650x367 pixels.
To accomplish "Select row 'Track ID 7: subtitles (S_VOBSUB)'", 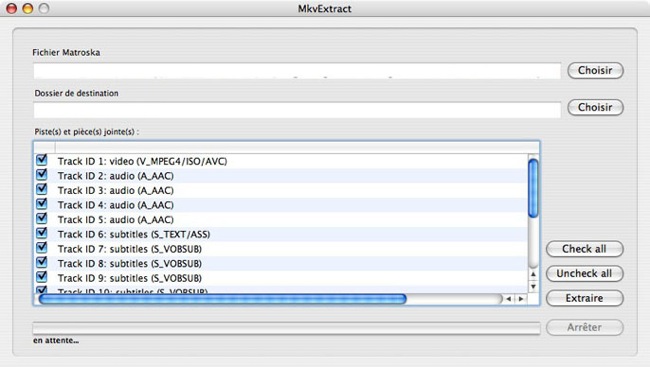I will [280, 249].
